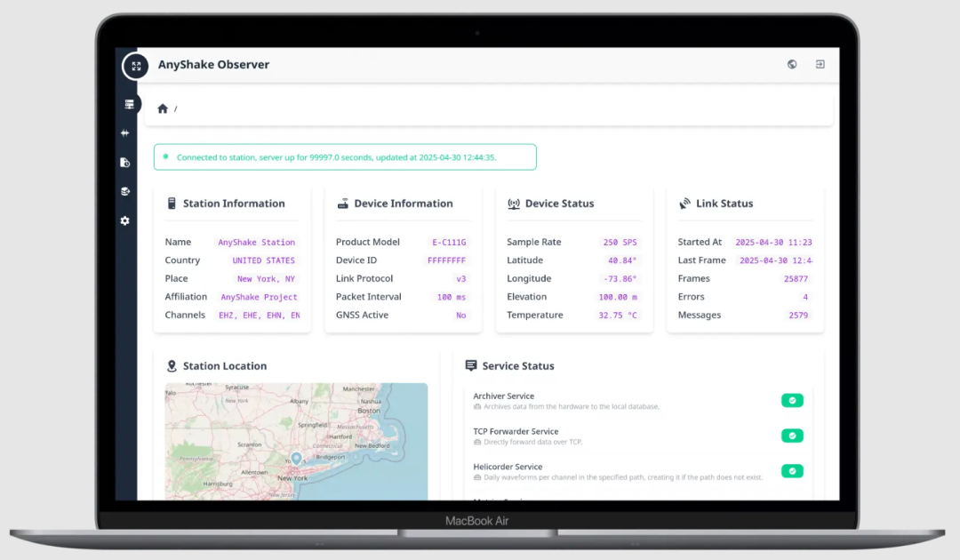Click the latitude value 40.84°
Viewport: 960px width, 560px height.
tap(622, 260)
